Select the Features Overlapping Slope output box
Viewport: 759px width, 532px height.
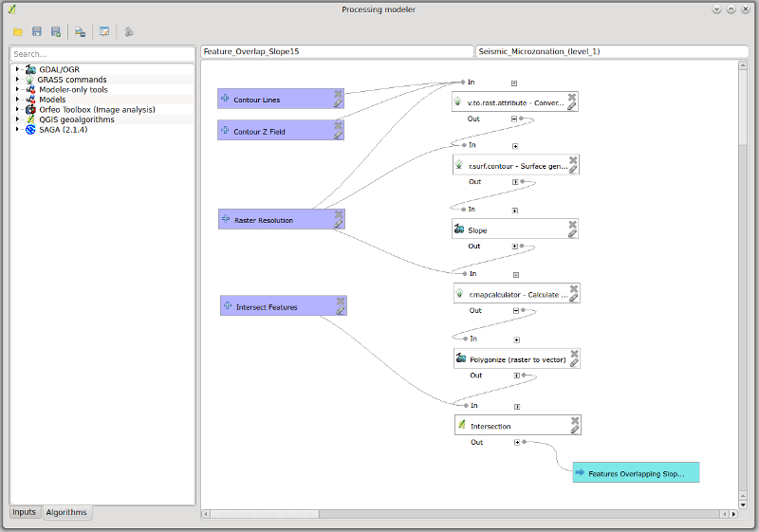[635, 472]
